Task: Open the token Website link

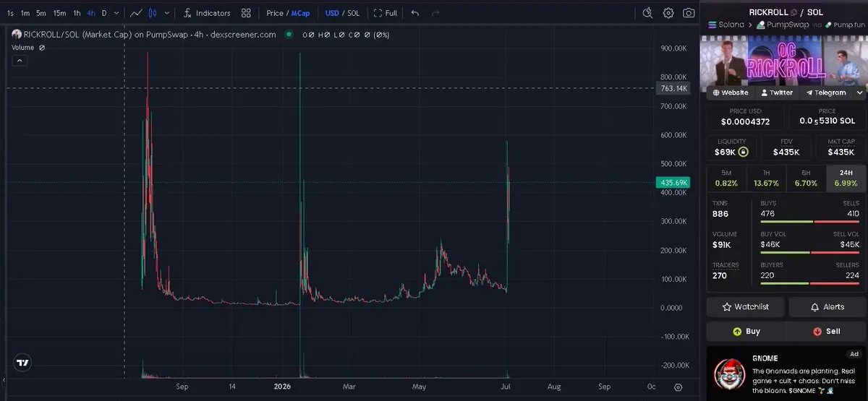Action: 731,92
